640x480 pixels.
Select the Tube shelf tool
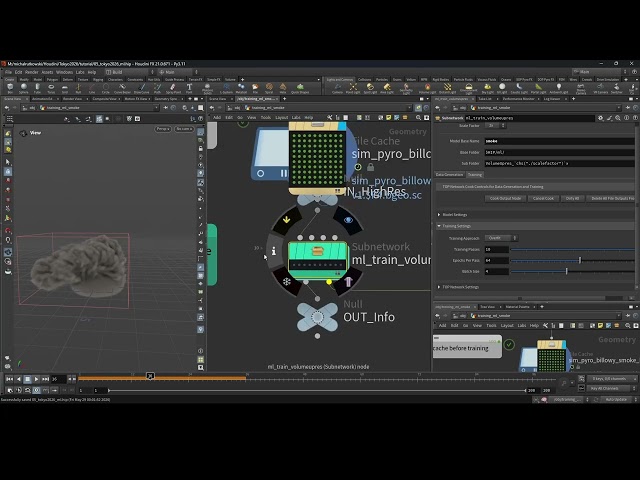click(x=37, y=88)
